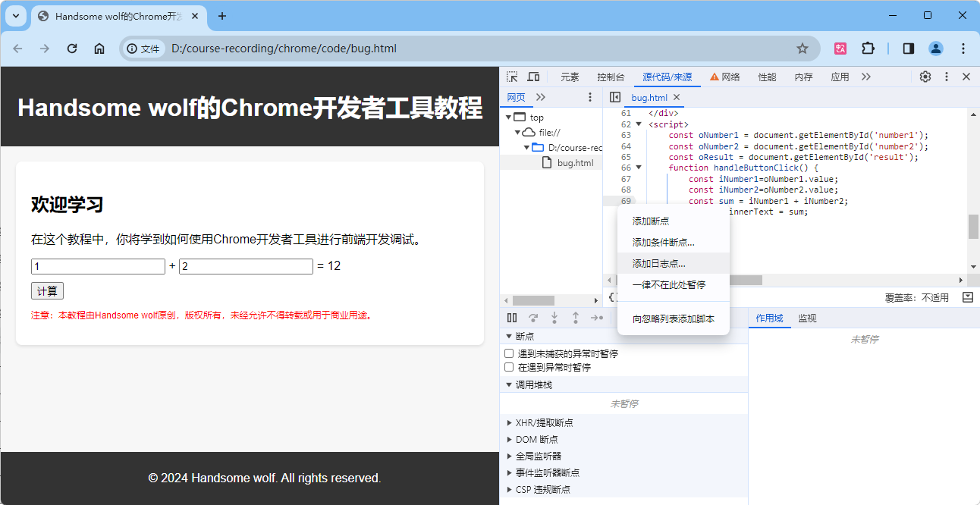
Task: Click the code editor vertical scrollbar thumb
Action: click(973, 226)
